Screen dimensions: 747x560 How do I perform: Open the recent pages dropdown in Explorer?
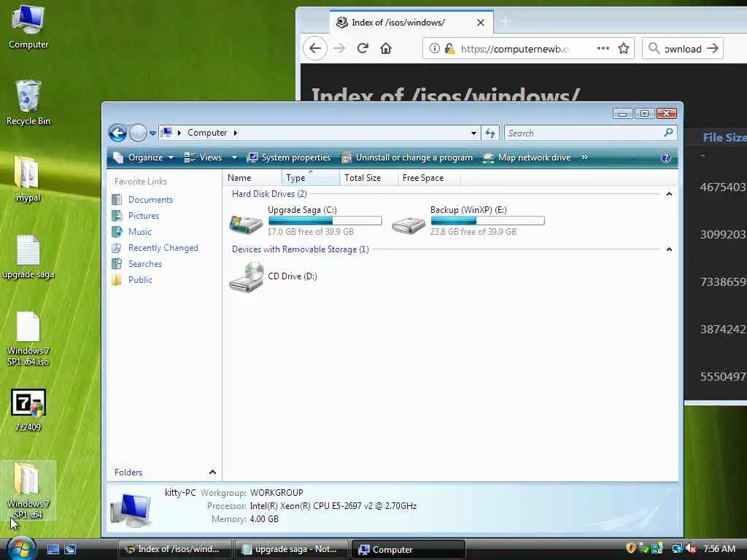click(152, 133)
